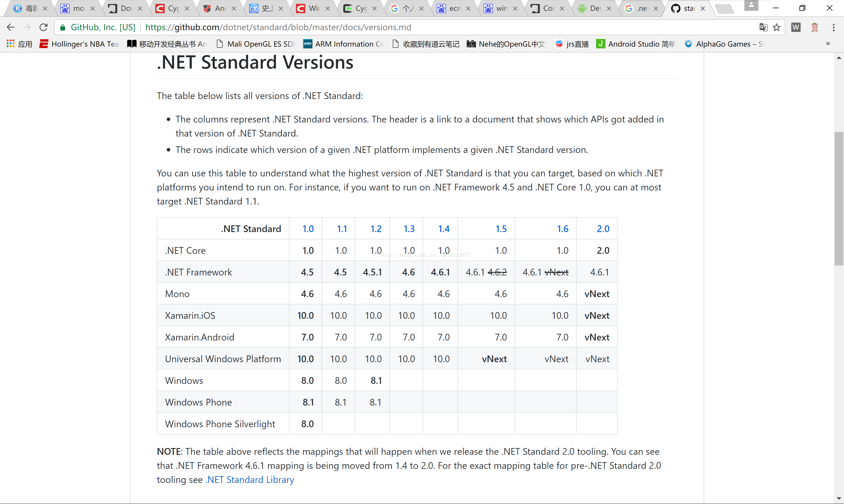The width and height of the screenshot is (844, 504).
Task: Click the address bar URL
Action: point(278,27)
